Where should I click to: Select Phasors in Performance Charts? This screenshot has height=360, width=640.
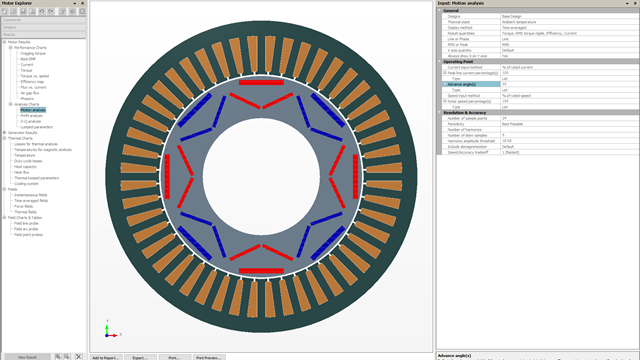27,99
